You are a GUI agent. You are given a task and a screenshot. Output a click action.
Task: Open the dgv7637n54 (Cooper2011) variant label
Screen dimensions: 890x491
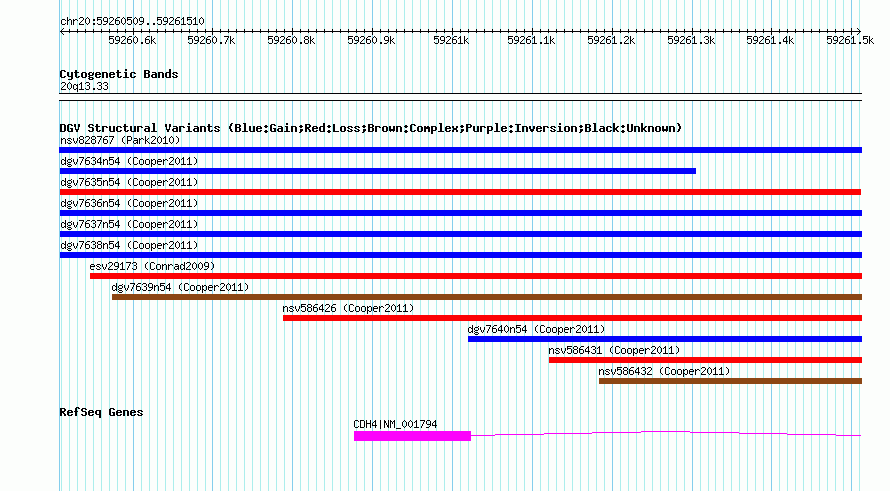tap(129, 224)
